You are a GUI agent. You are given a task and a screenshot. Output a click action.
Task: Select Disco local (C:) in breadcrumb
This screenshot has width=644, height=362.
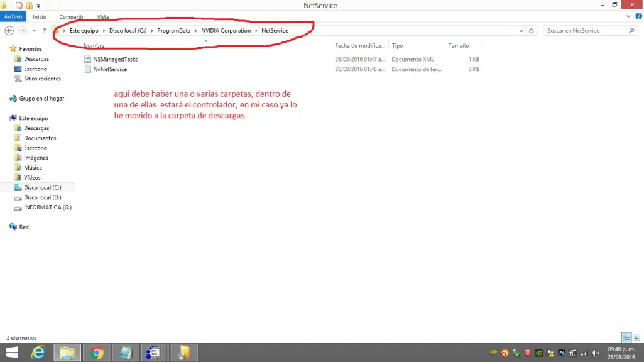[x=128, y=31]
